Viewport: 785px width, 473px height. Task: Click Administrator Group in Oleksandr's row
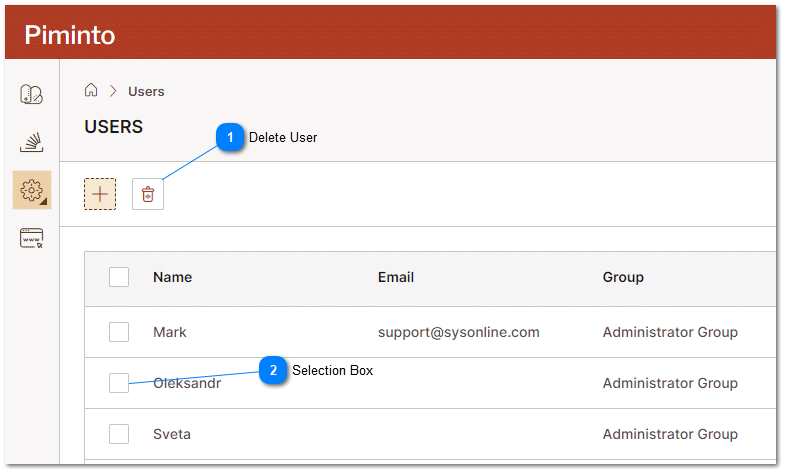click(670, 383)
